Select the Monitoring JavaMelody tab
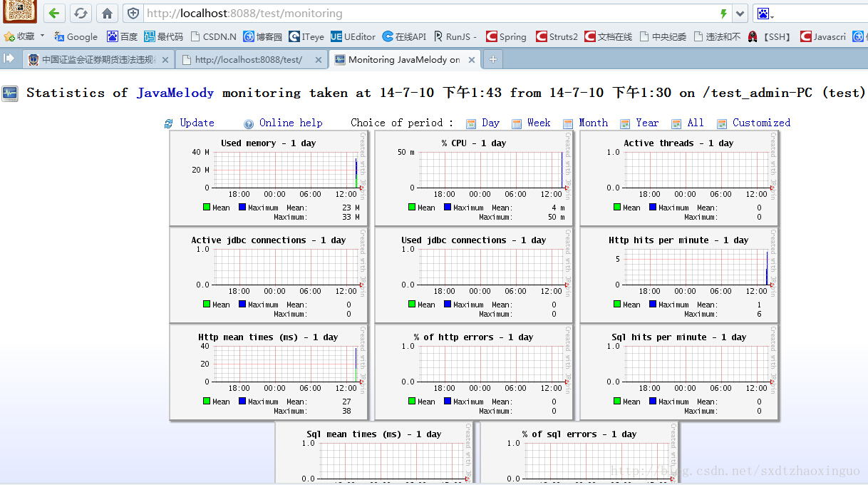 pyautogui.click(x=404, y=60)
